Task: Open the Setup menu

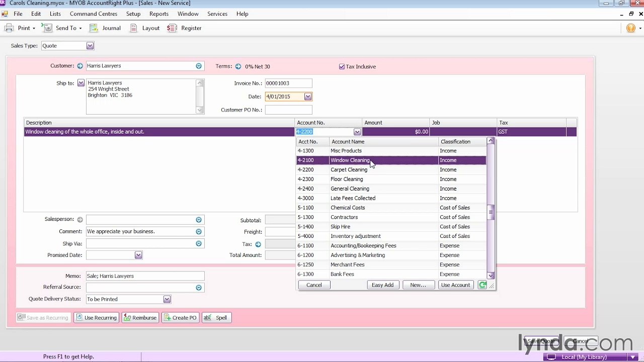Action: (x=133, y=14)
